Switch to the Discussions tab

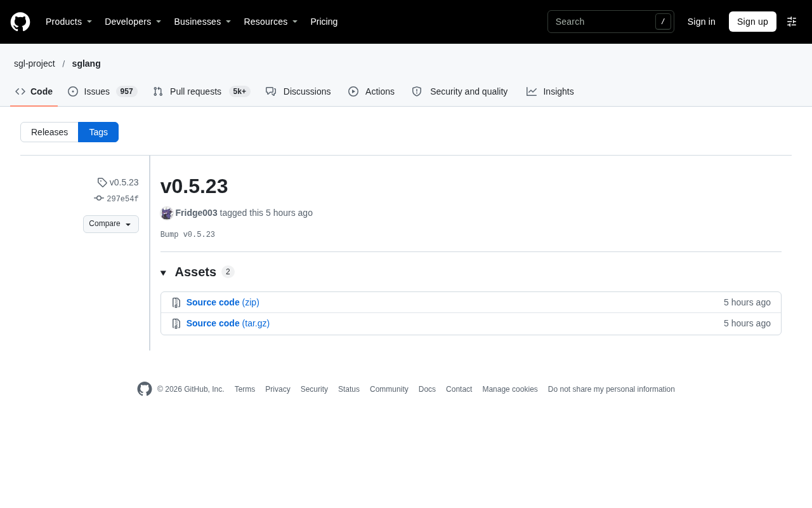(x=298, y=91)
